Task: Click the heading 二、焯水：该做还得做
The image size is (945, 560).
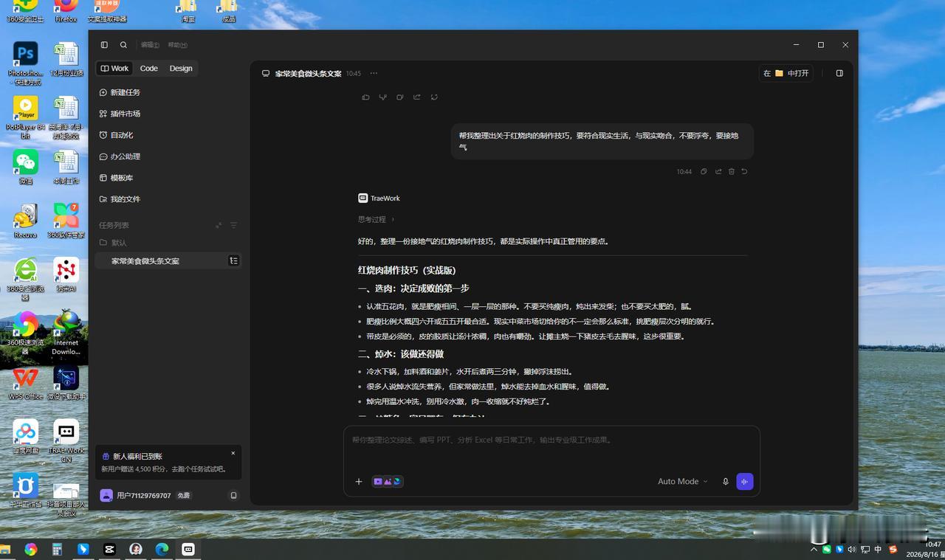Action: pyautogui.click(x=401, y=354)
